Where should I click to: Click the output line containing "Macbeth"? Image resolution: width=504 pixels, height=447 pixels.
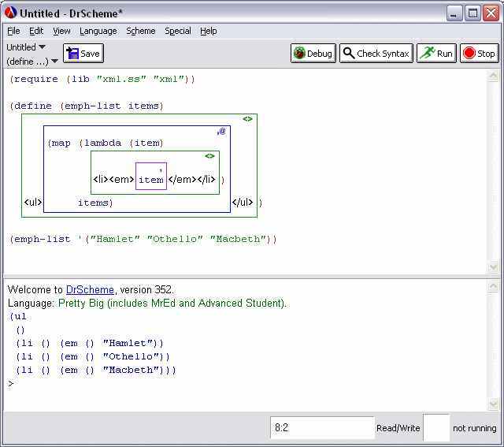pyautogui.click(x=96, y=370)
